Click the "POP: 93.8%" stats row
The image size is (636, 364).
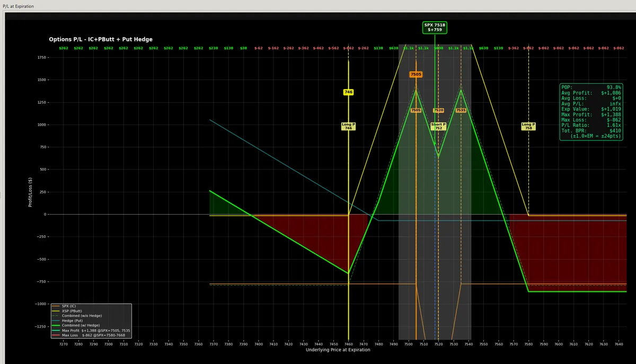coord(591,87)
